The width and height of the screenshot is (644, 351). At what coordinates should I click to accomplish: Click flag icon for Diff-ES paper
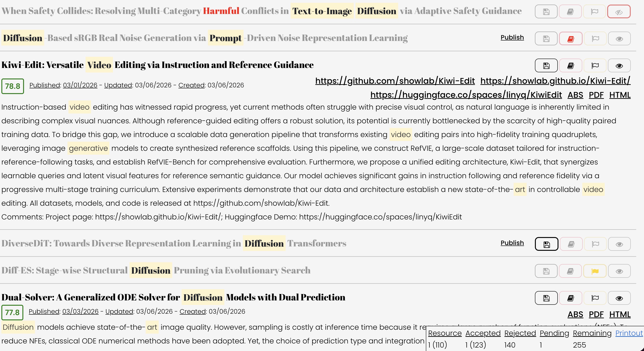click(x=595, y=271)
